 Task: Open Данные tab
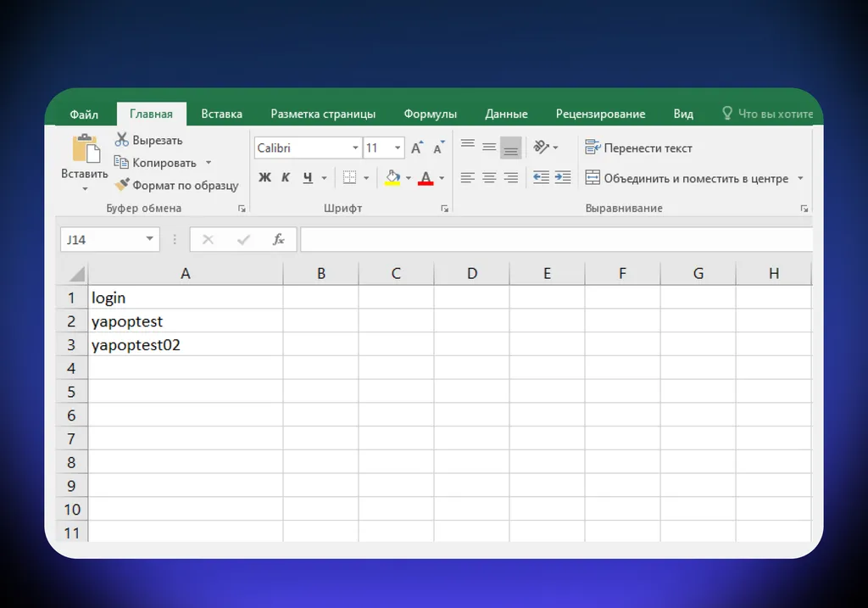[x=506, y=114]
